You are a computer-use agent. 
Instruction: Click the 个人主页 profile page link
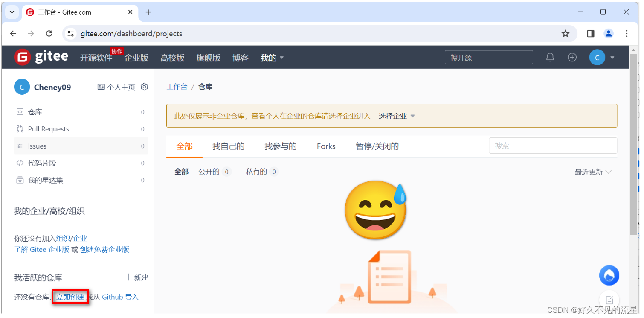click(116, 87)
